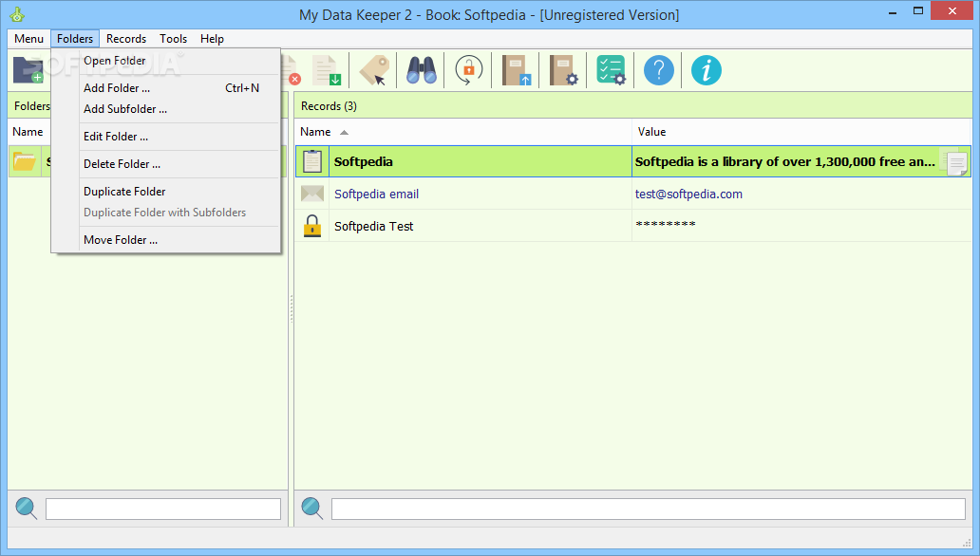This screenshot has width=980, height=556.
Task: Open the book with gear settings icon
Action: (564, 70)
